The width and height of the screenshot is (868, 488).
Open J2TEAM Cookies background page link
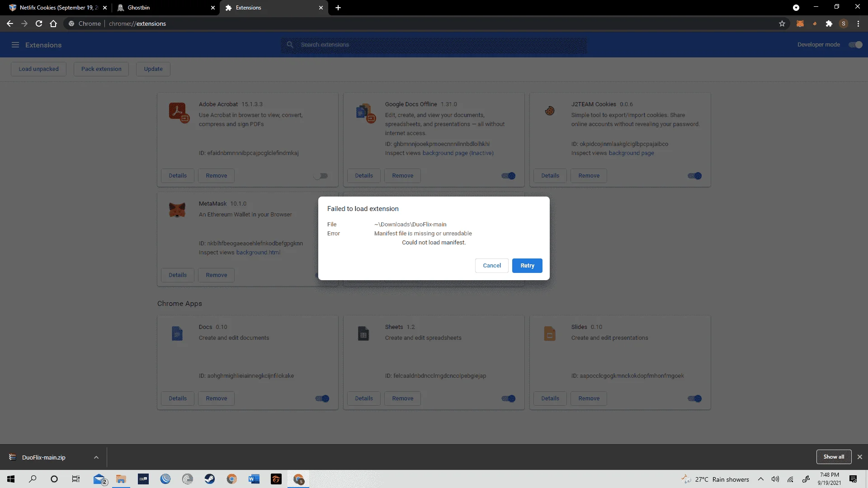631,153
